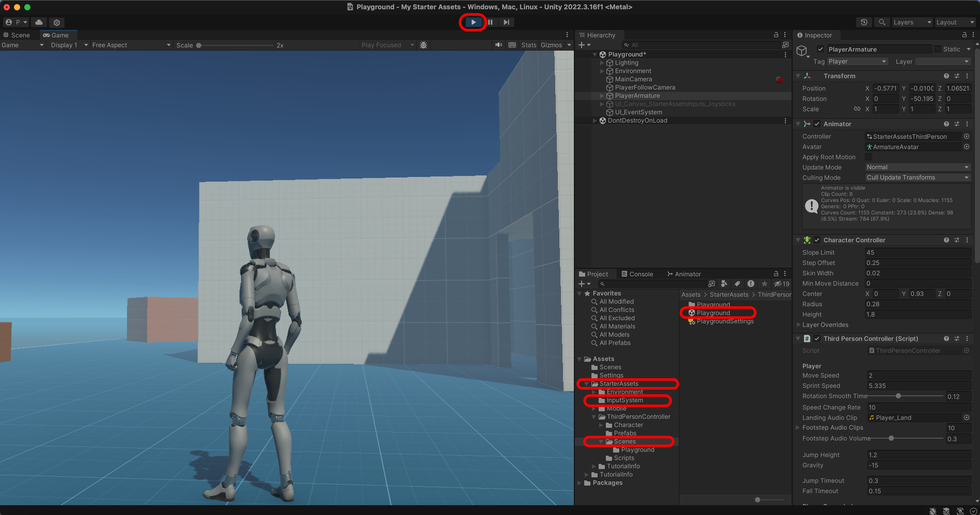Adjust the Rotation Smooth Time slider
Screen dimensions: 980x515
click(x=898, y=396)
